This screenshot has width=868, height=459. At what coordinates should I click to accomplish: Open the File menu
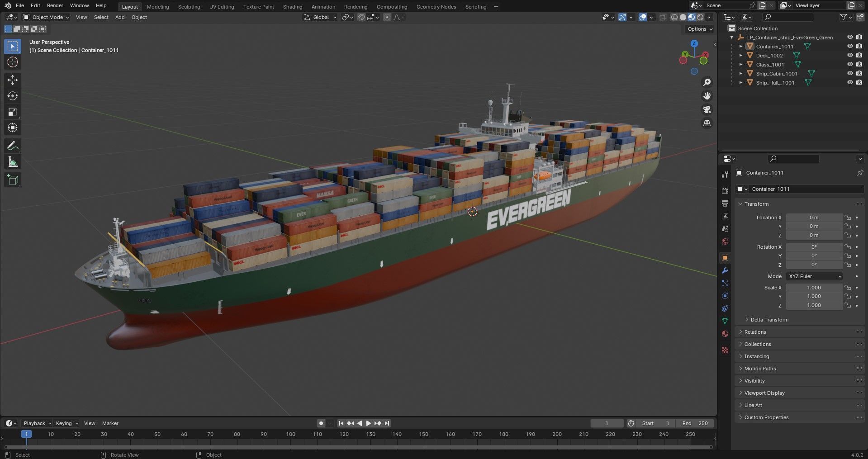click(x=20, y=5)
